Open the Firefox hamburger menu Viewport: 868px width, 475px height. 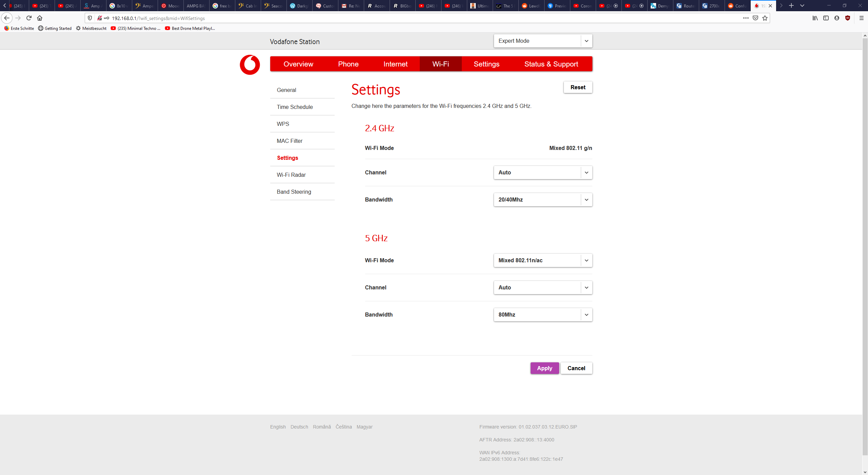coord(861,18)
